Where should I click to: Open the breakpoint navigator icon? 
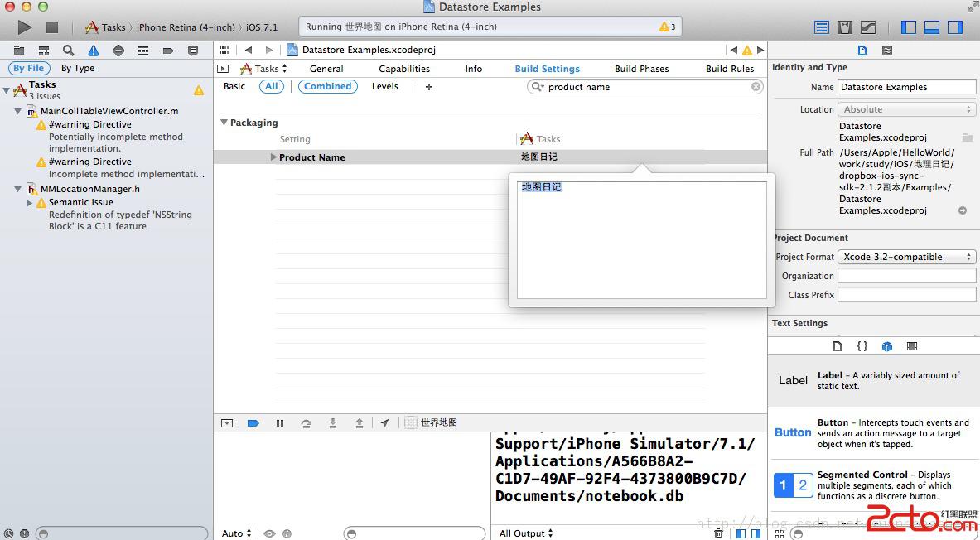(x=168, y=51)
